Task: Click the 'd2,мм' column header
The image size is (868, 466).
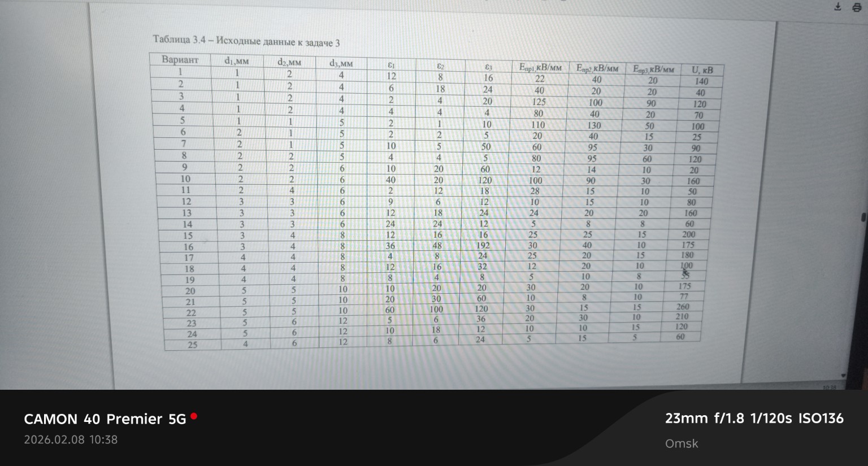Action: [289, 62]
